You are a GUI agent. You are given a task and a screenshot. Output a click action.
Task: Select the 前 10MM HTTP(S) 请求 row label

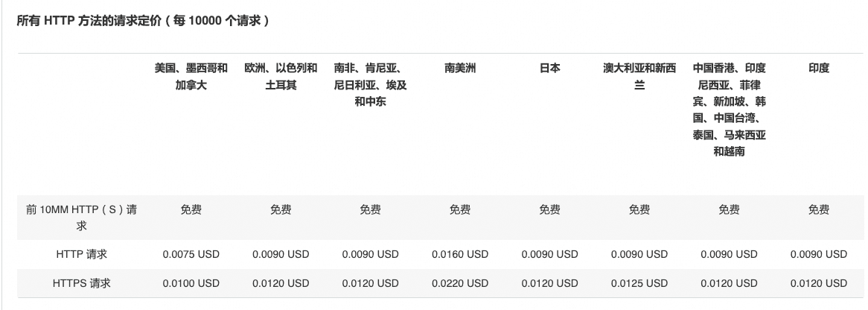click(x=81, y=217)
